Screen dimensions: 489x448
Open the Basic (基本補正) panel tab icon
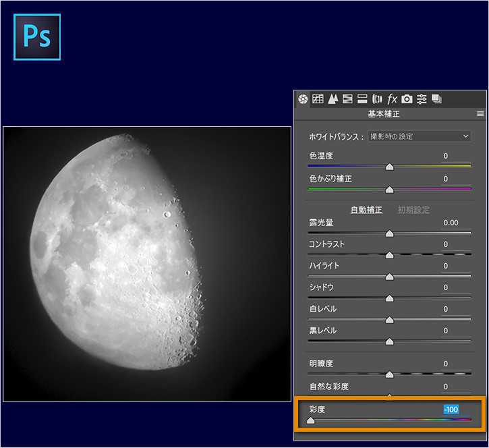tap(303, 99)
